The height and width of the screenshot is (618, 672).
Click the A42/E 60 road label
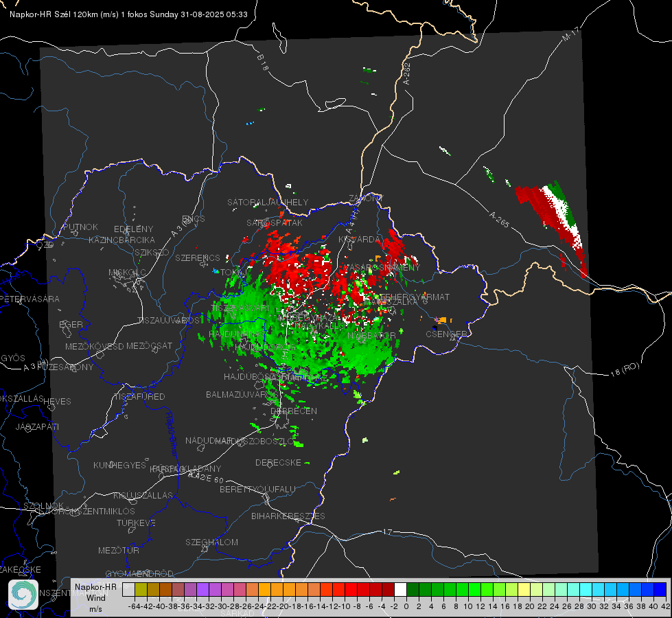206,477
